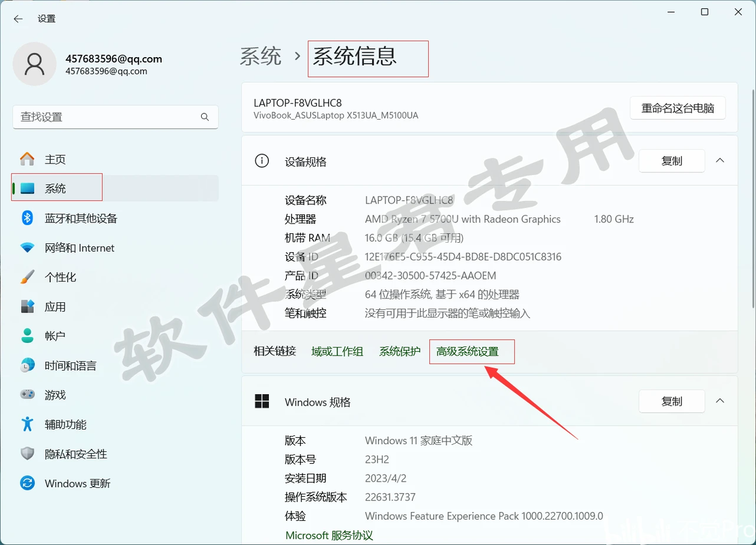Open Windows 更新 page
This screenshot has height=545, width=756.
tap(115, 483)
